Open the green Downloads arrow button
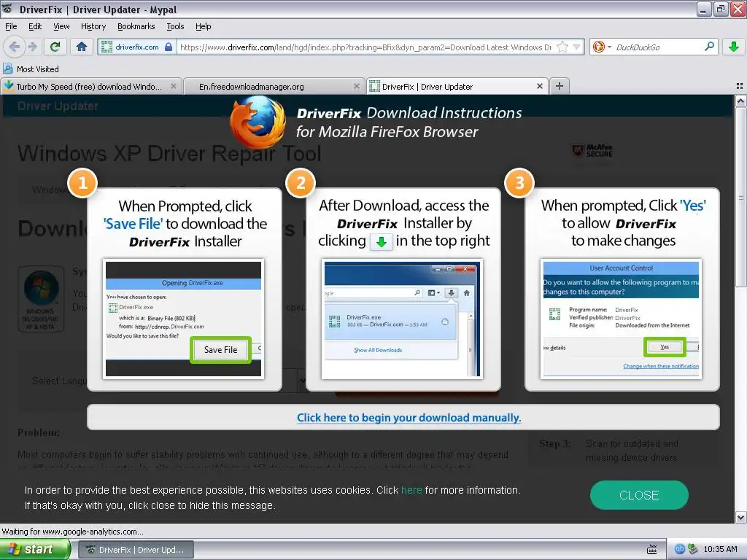The image size is (747, 560). [734, 47]
